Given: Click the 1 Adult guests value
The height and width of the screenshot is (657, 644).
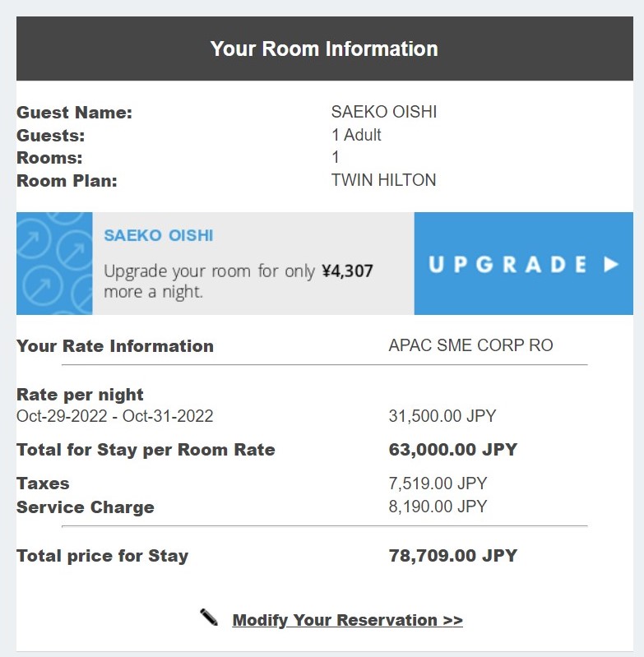Looking at the screenshot, I should 356,135.
